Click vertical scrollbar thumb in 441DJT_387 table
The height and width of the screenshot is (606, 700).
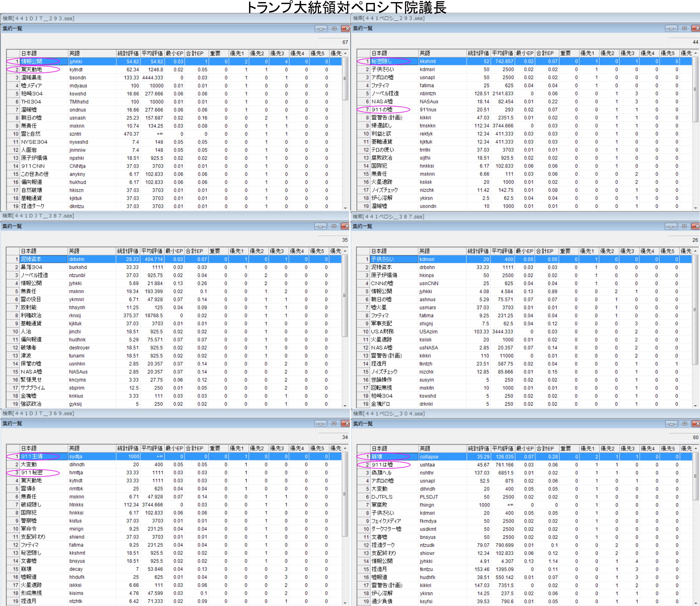pos(345,296)
